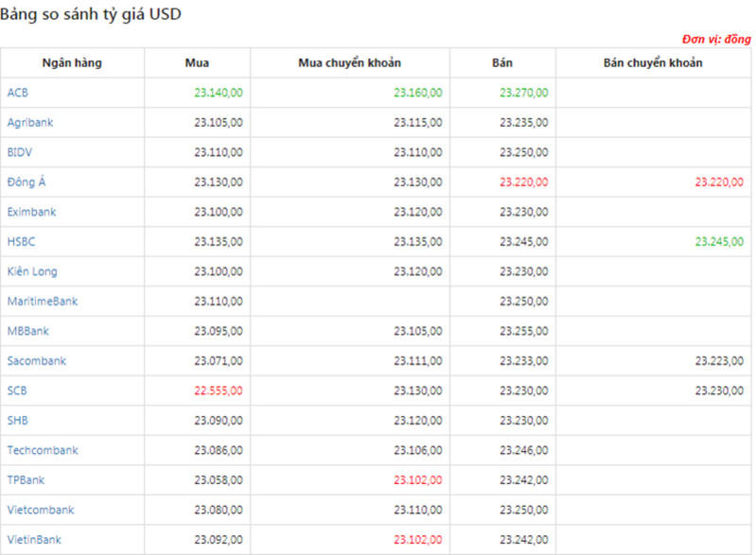Click the Mua chuyển khoản column header
The width and height of the screenshot is (756, 555).
point(349,62)
